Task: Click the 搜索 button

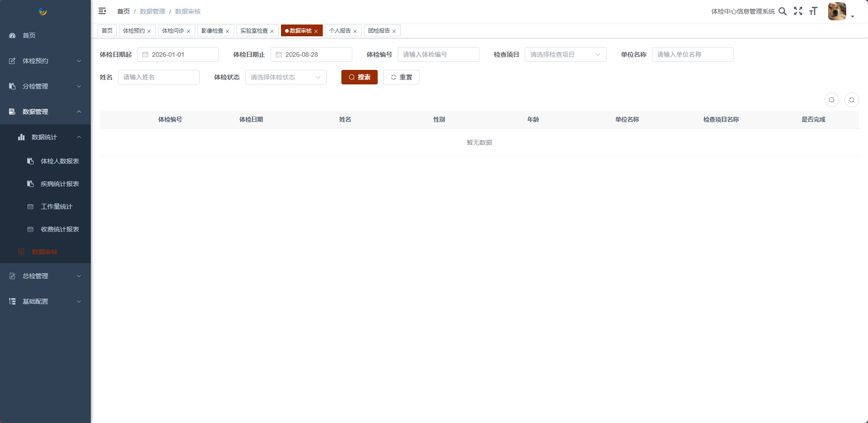Action: (360, 77)
